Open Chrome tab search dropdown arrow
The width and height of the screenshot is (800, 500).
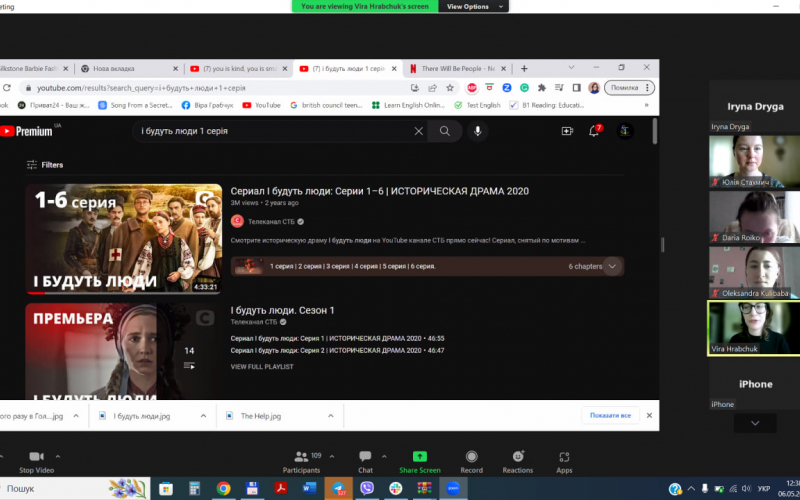pyautogui.click(x=571, y=67)
